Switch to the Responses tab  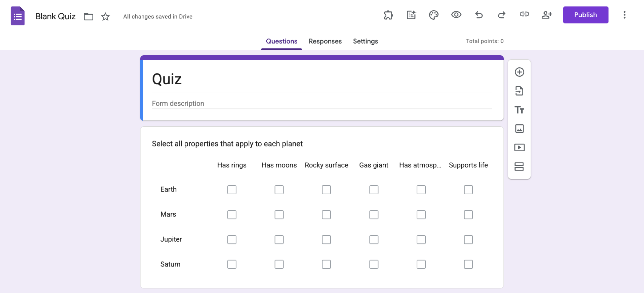point(325,41)
